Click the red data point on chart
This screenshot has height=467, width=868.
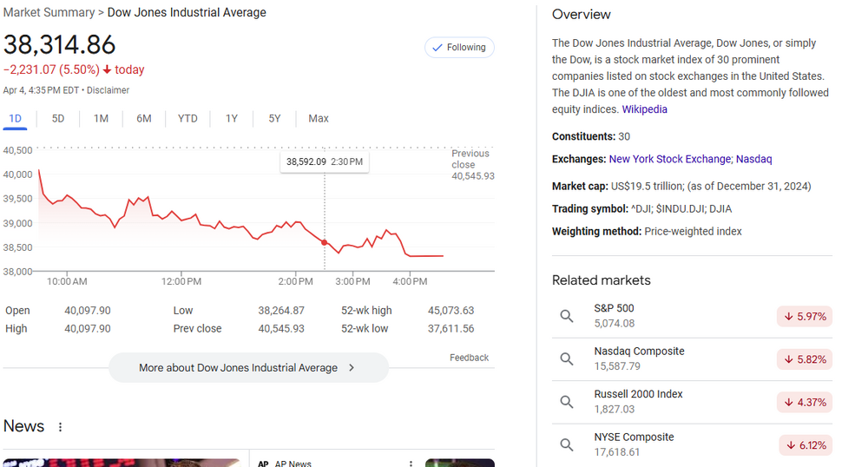click(x=325, y=242)
